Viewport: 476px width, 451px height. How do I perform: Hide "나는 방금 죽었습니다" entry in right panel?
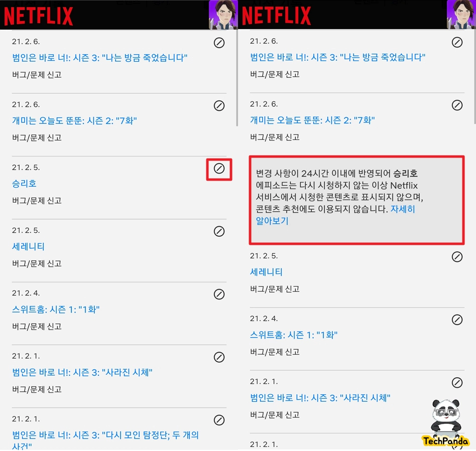(457, 42)
